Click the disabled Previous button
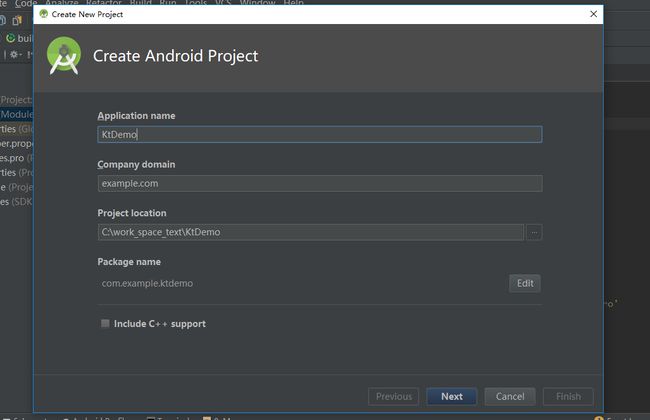Image resolution: width=650 pixels, height=420 pixels. (393, 396)
